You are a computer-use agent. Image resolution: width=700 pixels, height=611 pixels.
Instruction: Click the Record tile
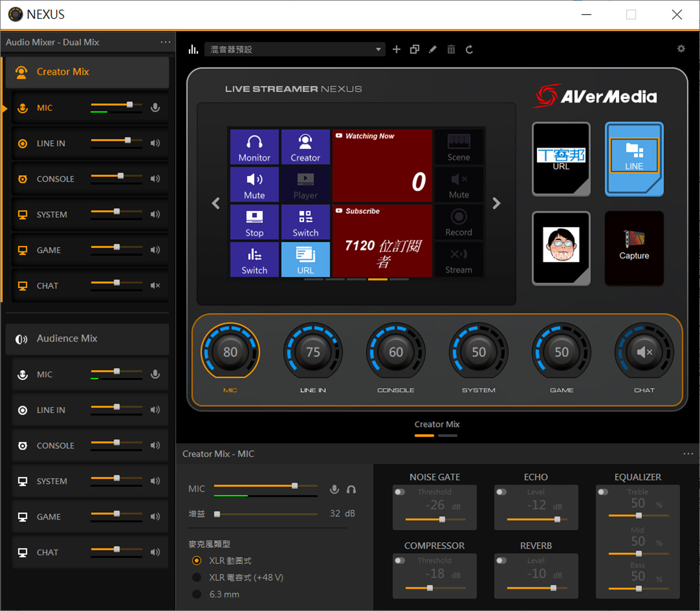(458, 222)
